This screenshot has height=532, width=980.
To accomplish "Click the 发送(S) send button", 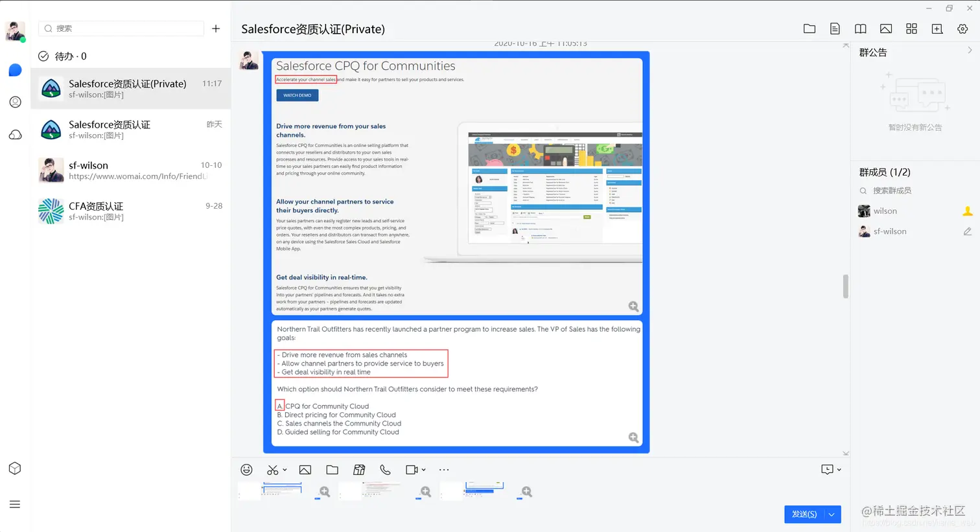I will [804, 514].
